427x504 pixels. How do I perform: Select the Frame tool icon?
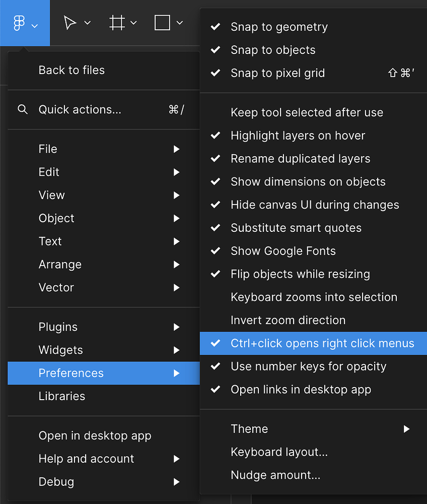click(x=117, y=23)
